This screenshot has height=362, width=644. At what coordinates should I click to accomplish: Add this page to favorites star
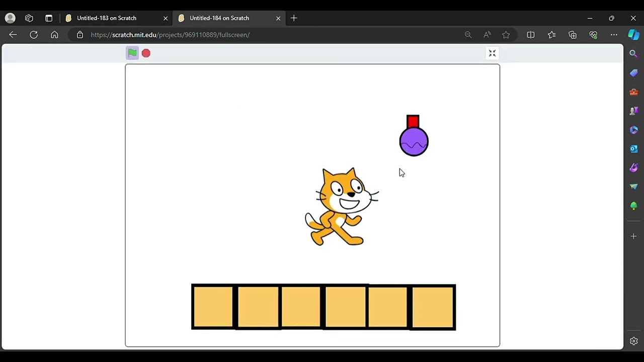(506, 35)
